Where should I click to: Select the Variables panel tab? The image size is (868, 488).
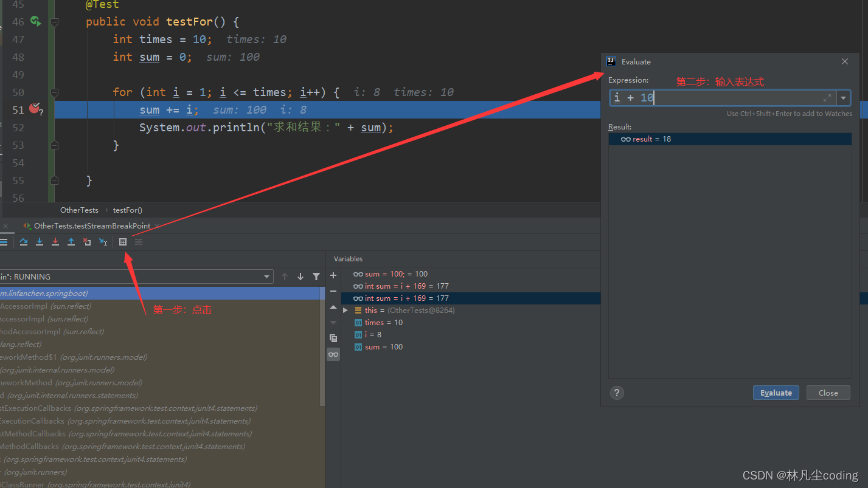coord(348,259)
